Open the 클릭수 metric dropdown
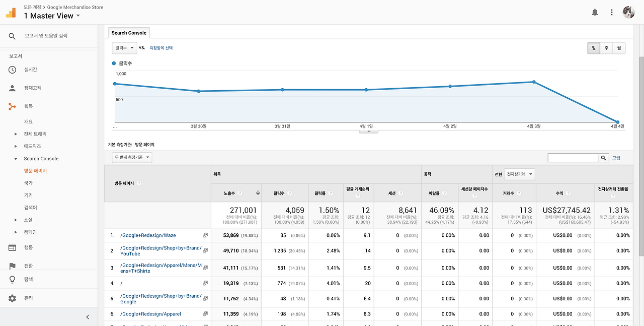This screenshot has height=326, width=644. point(124,47)
